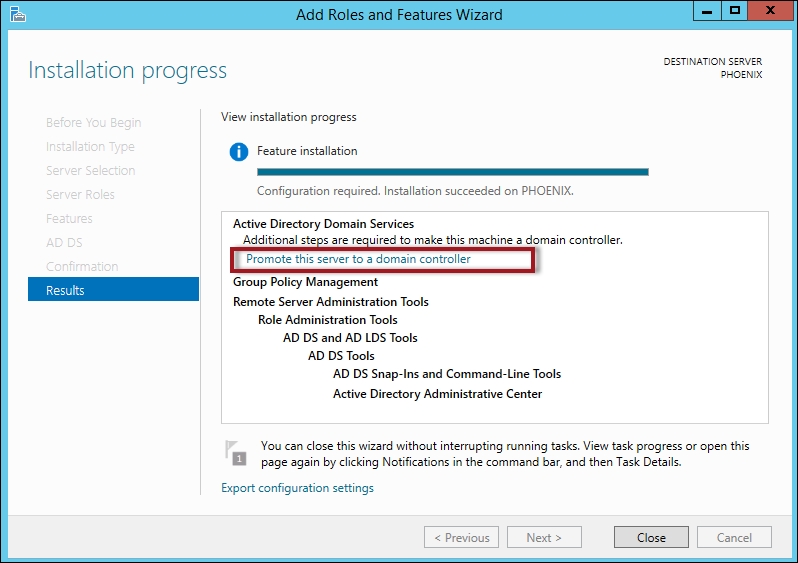
Task: Open the Installation Type step
Action: (90, 146)
